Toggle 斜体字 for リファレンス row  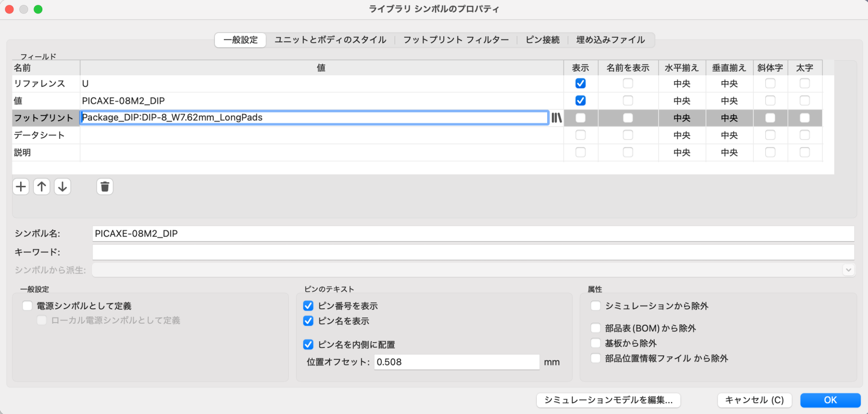pyautogui.click(x=770, y=83)
